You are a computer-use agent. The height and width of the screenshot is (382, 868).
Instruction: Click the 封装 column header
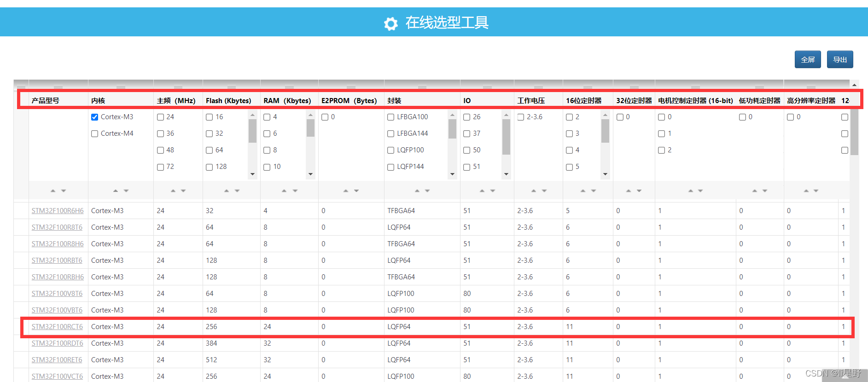click(394, 100)
